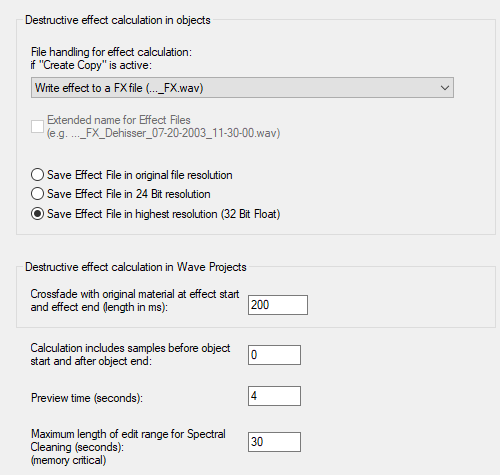Enable Extended name for Effect Files checkbox
The width and height of the screenshot is (500, 475).
tap(37, 127)
